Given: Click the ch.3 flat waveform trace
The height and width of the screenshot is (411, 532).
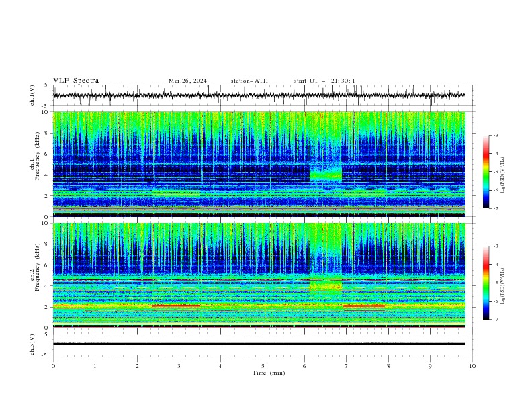Looking at the screenshot, I should pyautogui.click(x=259, y=344).
